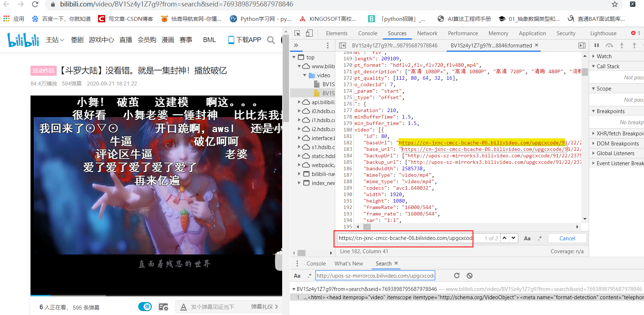The image size is (644, 315).
Task: Toggle regex in the find bar
Action: (x=540, y=238)
